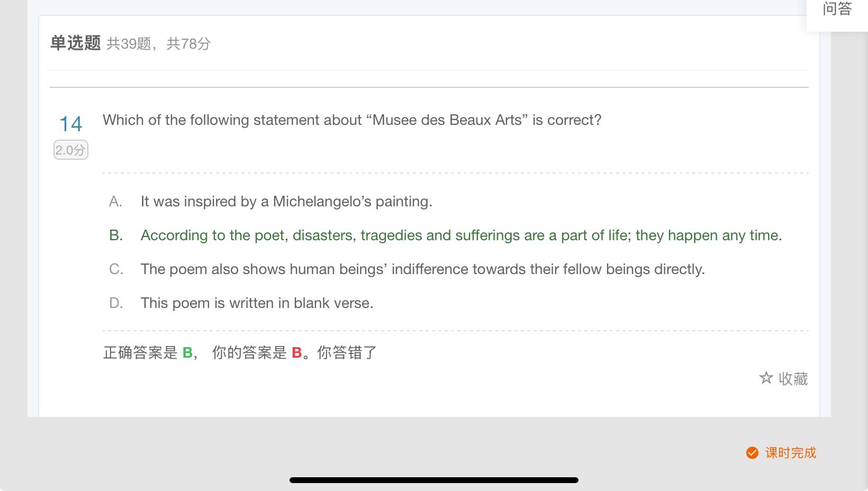Click the 单选题 section heading
Screen dimensions: 868x491
75,43
